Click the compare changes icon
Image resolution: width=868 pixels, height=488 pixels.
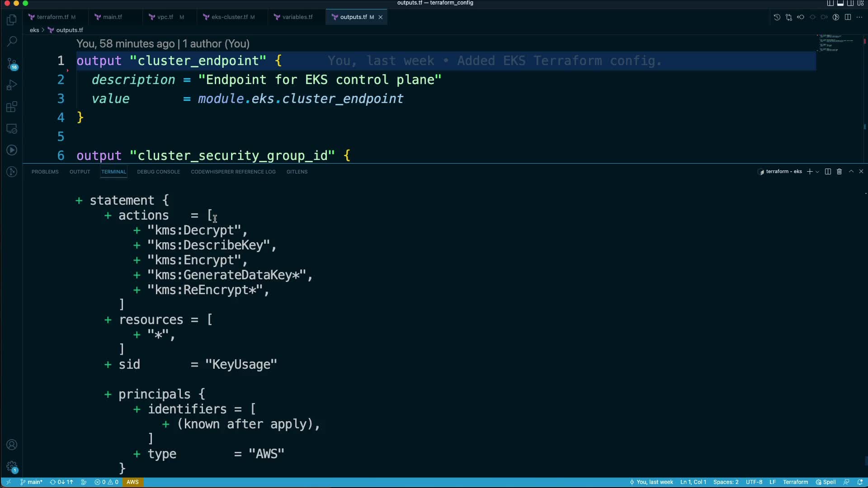click(789, 17)
